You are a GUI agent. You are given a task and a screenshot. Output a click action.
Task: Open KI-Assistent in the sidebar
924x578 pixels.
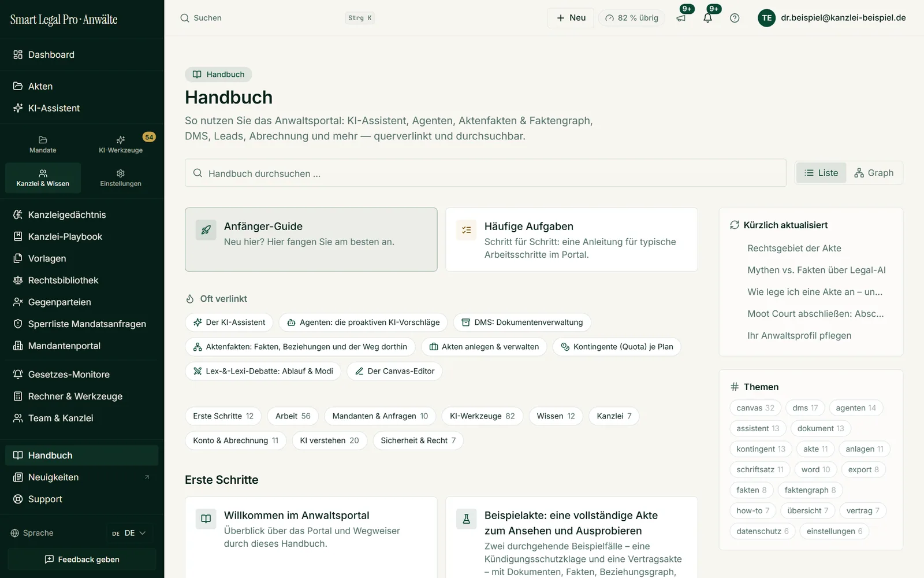82,108
